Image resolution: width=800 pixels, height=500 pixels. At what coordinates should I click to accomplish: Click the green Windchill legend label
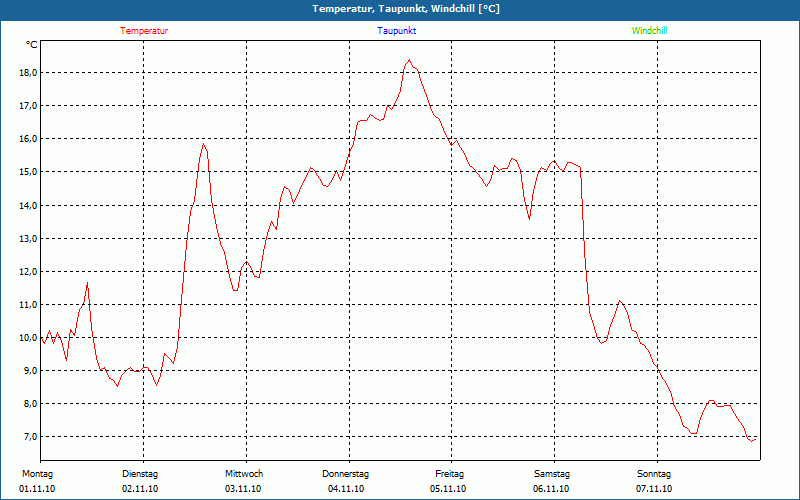point(649,31)
